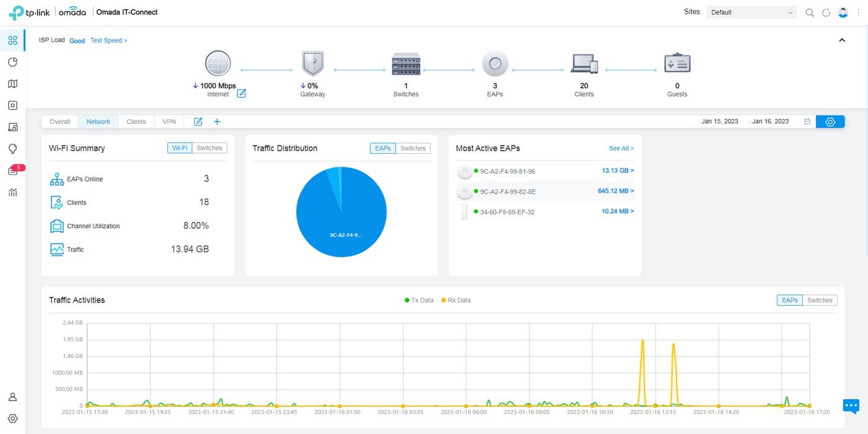Open the Sites Default dropdown
Viewport: 868px width, 434px height.
click(751, 12)
